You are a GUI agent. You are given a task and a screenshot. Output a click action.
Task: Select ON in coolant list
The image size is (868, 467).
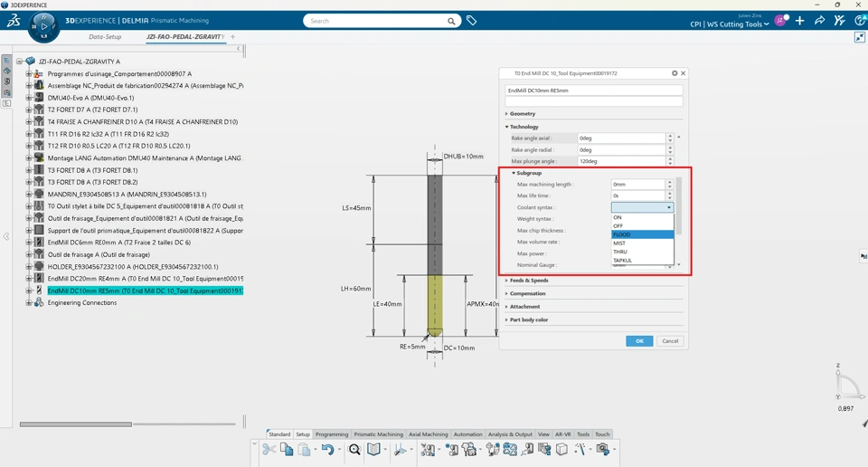pos(642,218)
